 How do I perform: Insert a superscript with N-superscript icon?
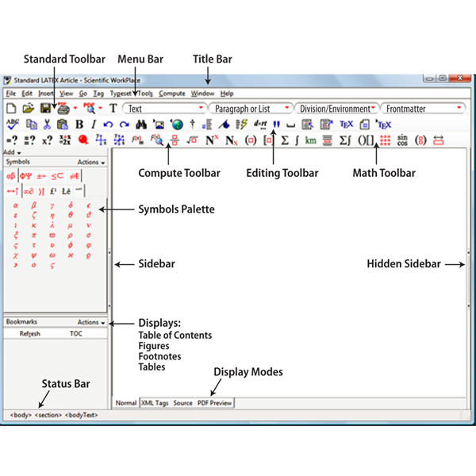tap(212, 140)
